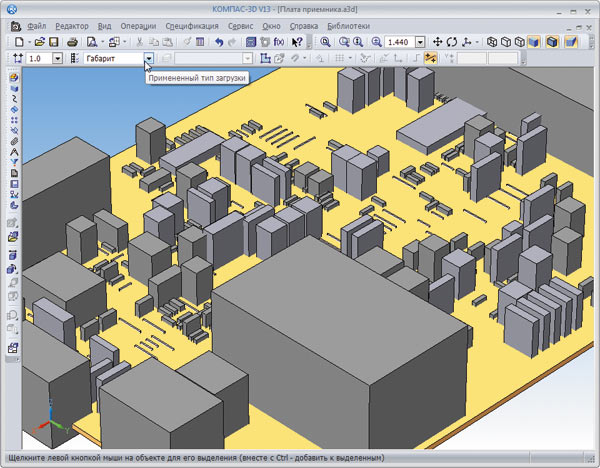Activate the Rotate view tool

pyautogui.click(x=452, y=42)
